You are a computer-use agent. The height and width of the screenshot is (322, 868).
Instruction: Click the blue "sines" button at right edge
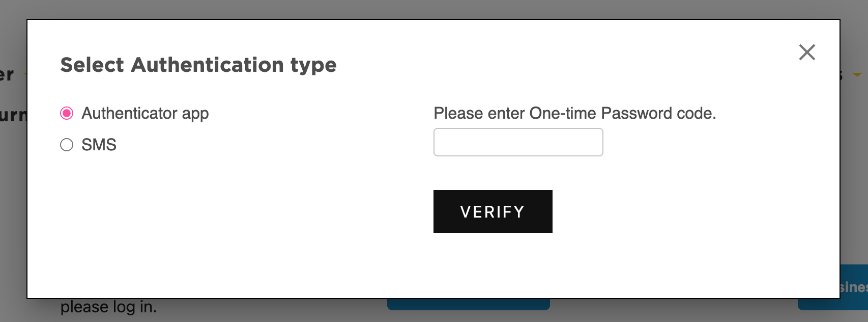click(x=854, y=288)
